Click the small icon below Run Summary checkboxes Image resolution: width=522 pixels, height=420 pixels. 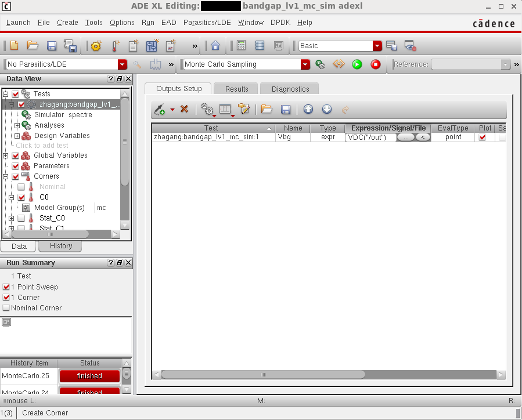[x=6, y=322]
